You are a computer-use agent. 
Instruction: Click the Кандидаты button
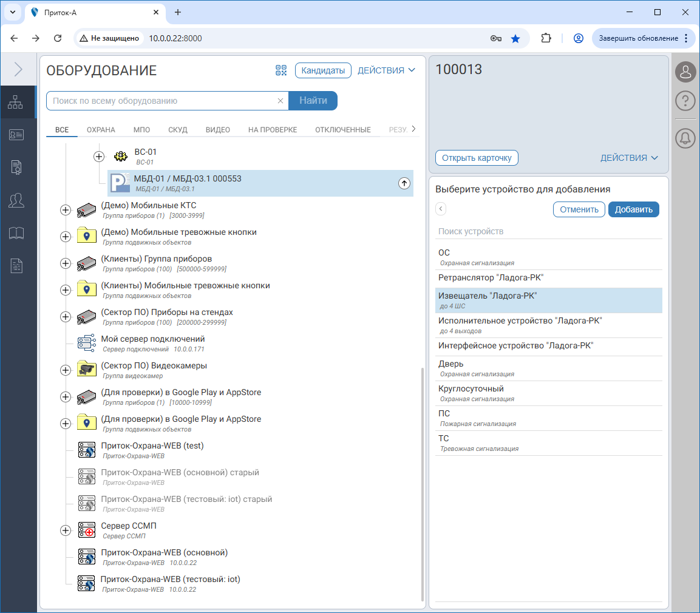(x=323, y=70)
